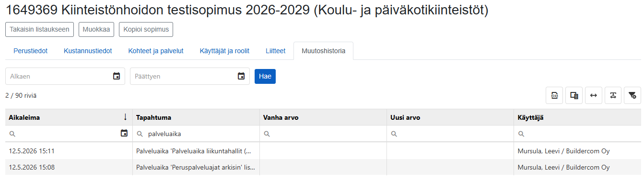This screenshot has width=644, height=183.
Task: Click the Muokkaa button
Action: (x=96, y=29)
